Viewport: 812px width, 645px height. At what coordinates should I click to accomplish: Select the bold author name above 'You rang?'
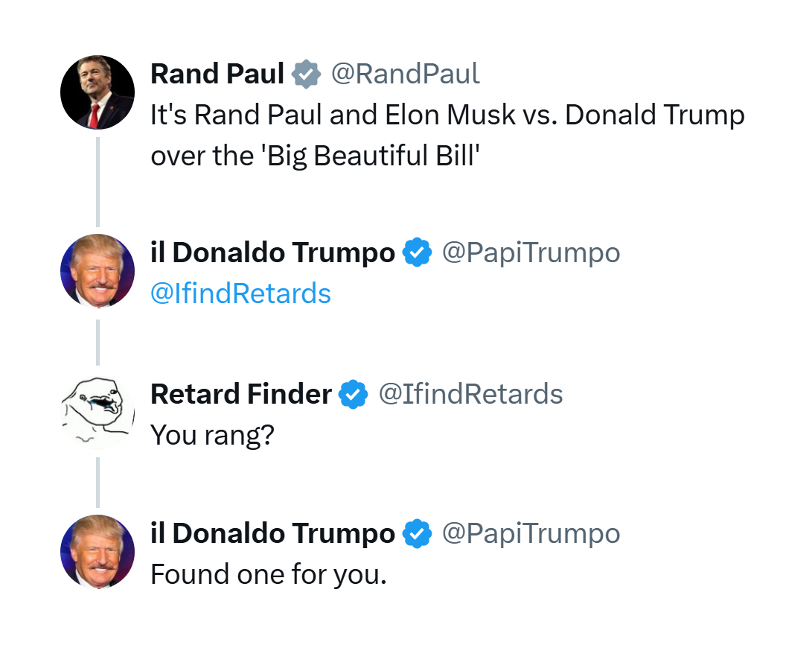(x=241, y=394)
